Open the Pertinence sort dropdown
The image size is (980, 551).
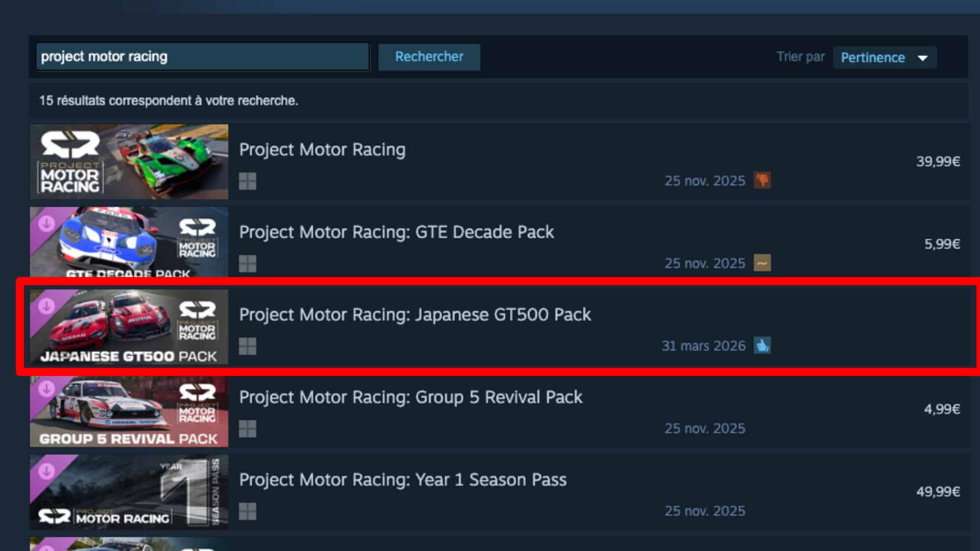coord(885,57)
